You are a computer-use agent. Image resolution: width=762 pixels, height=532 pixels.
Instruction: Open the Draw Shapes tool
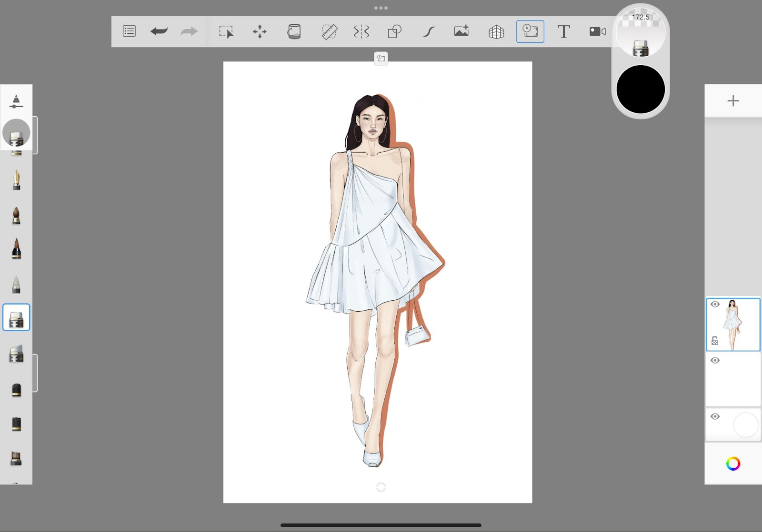(394, 31)
